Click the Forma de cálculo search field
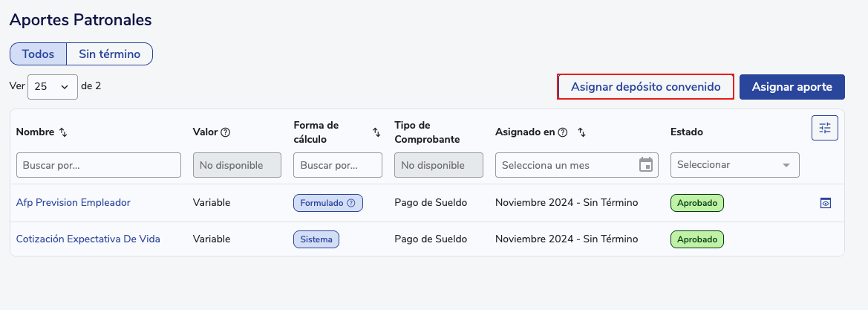 pyautogui.click(x=338, y=165)
